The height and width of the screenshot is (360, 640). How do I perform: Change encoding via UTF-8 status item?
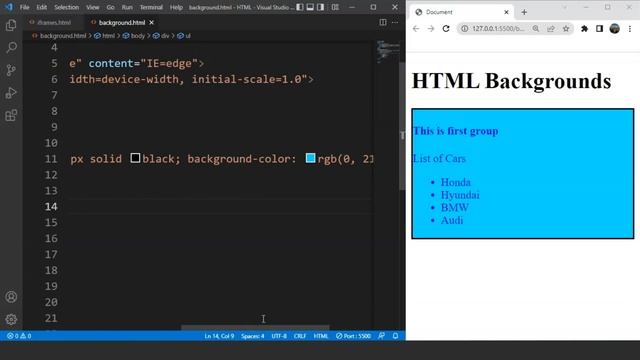[279, 336]
